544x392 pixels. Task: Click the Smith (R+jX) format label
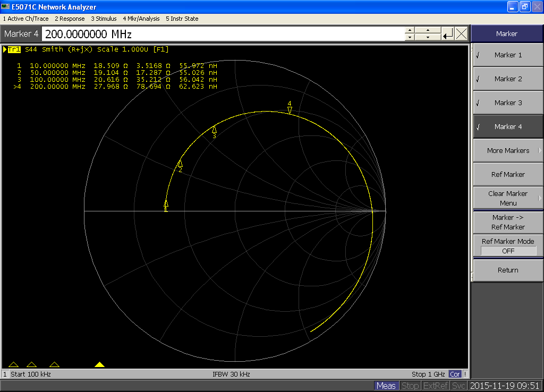point(67,49)
